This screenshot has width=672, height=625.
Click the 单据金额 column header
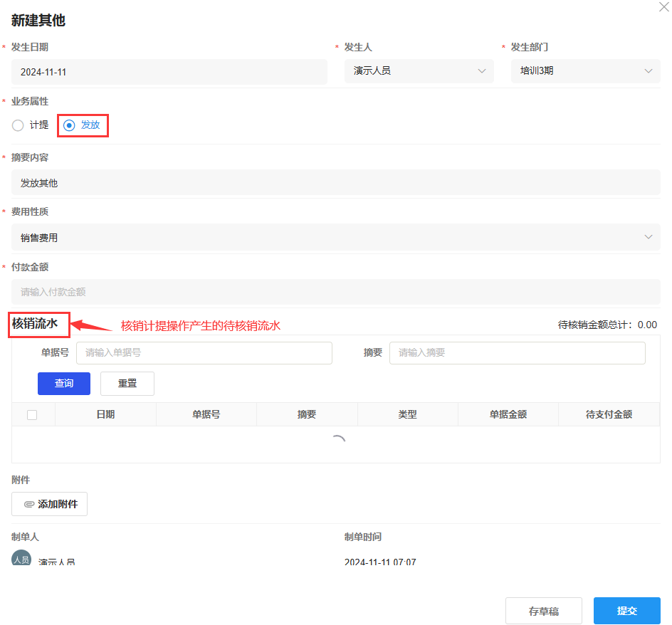(x=508, y=415)
